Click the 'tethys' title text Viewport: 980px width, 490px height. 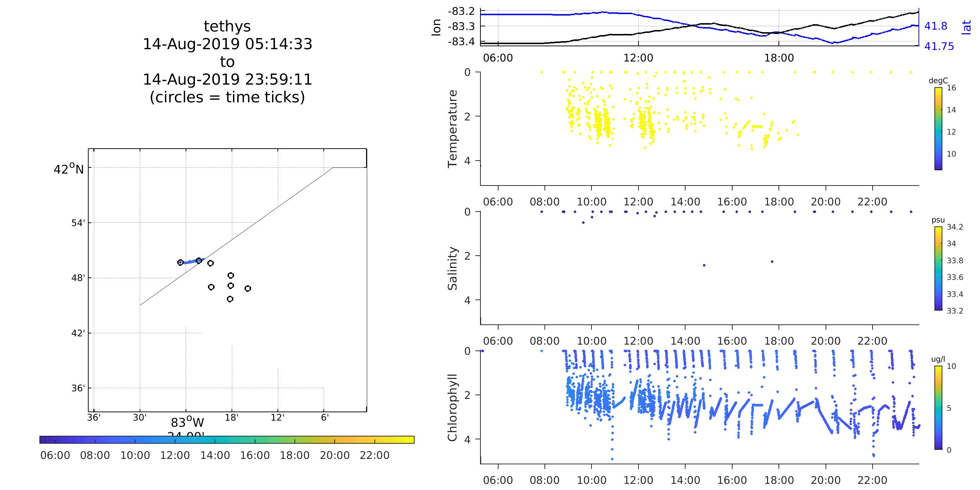pos(227,27)
